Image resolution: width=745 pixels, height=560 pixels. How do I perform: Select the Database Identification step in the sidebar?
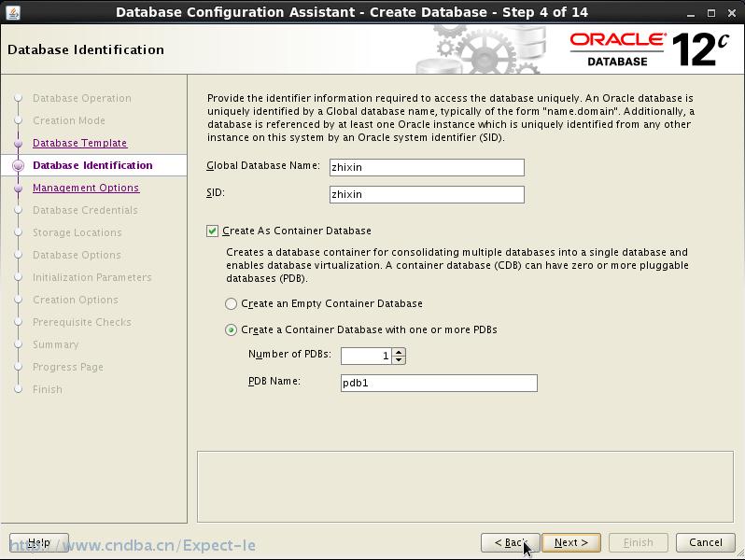pos(92,165)
